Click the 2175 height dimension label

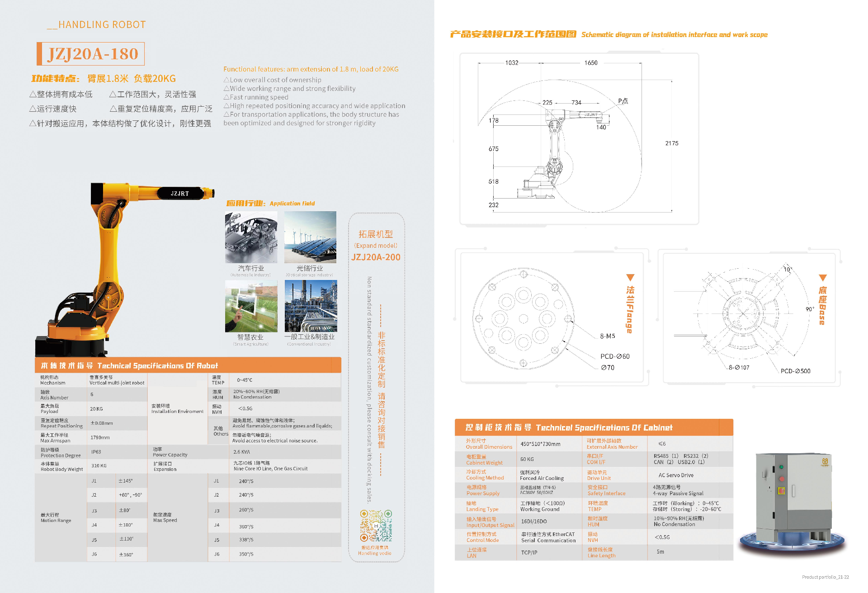click(671, 143)
